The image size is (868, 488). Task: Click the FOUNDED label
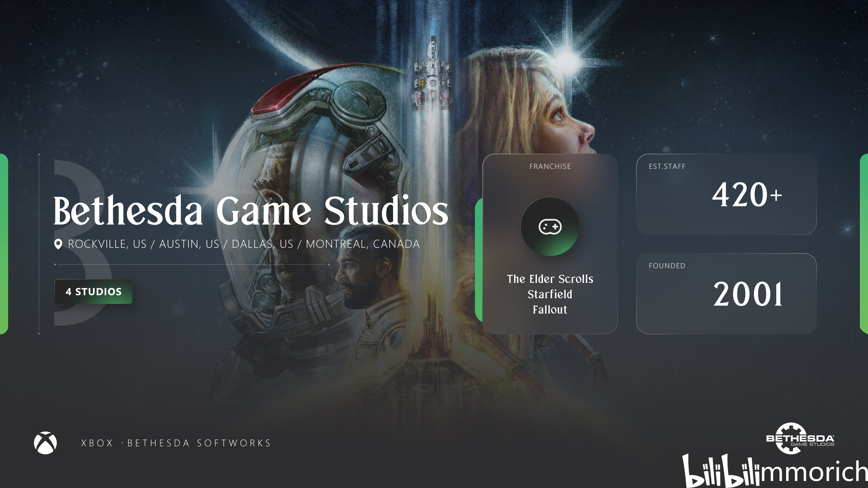click(x=667, y=266)
